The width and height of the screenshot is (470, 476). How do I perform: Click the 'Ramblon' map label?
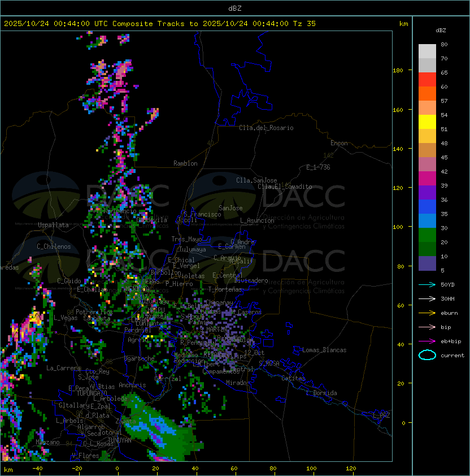(185, 163)
